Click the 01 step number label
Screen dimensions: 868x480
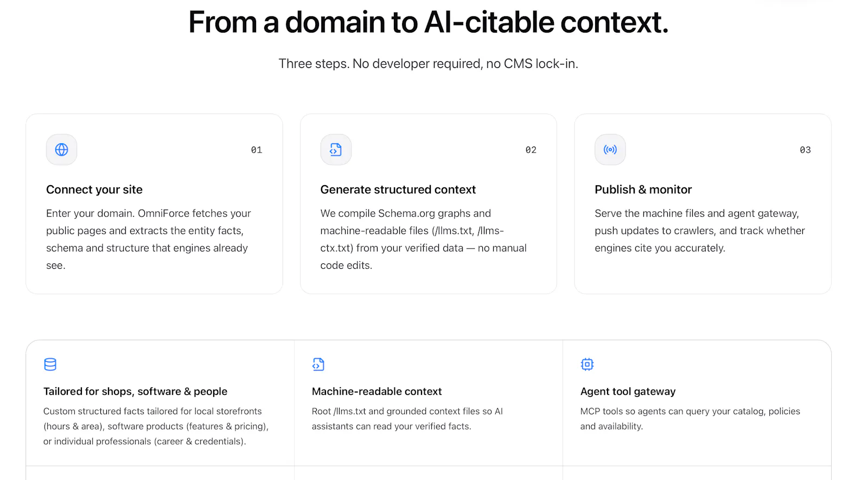(257, 150)
